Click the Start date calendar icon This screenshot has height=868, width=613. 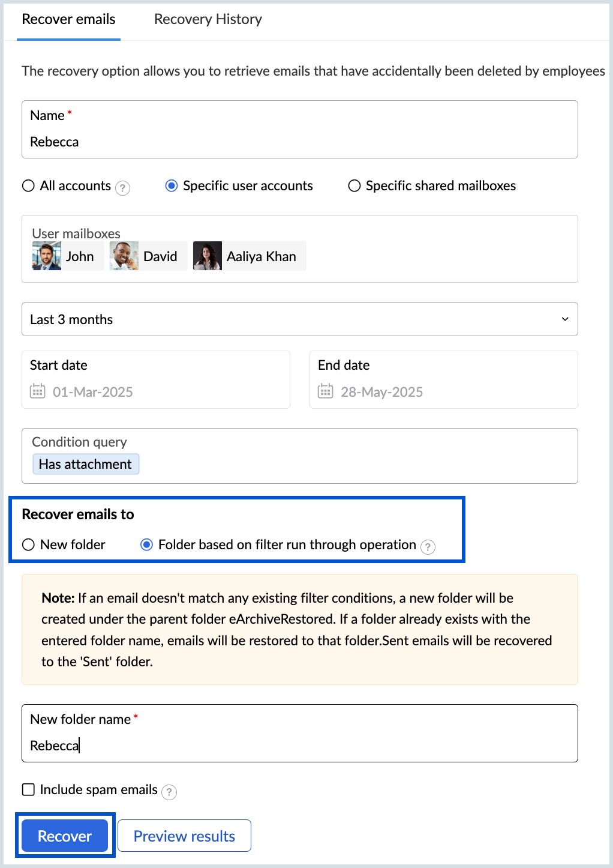[x=38, y=391]
